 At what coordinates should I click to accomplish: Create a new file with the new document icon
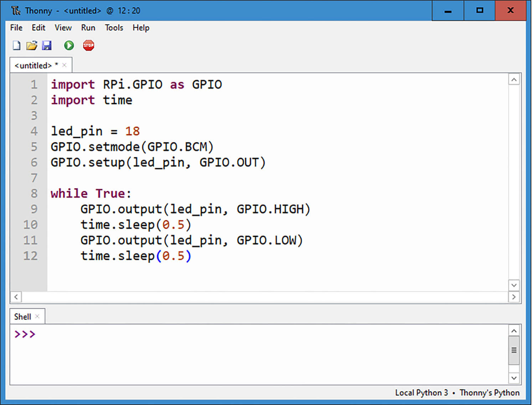(x=16, y=45)
